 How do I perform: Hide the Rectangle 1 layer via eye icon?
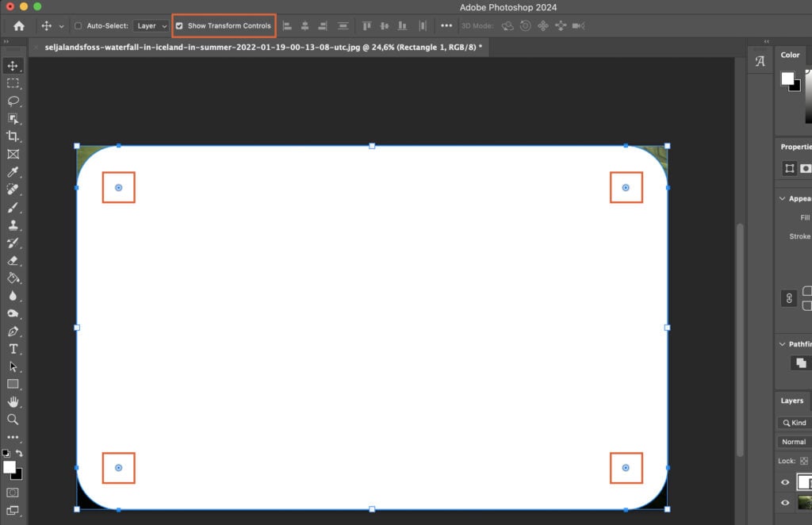tap(785, 482)
